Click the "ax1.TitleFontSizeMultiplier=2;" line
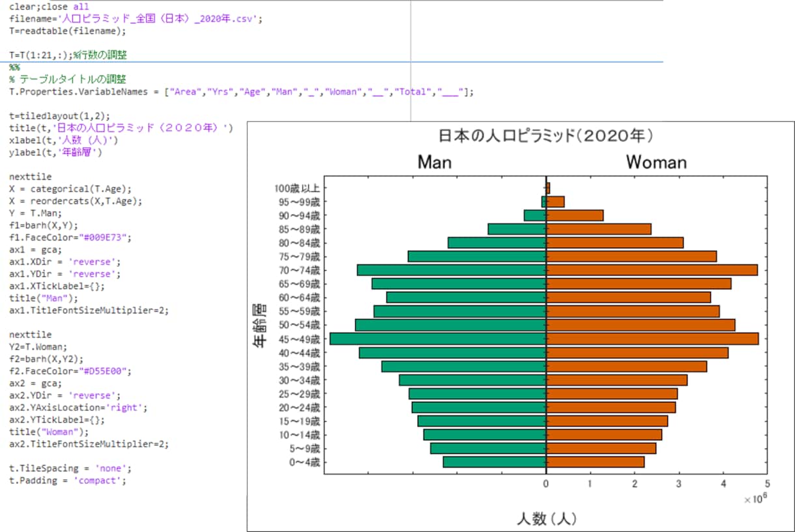Image resolution: width=795 pixels, height=532 pixels. click(x=89, y=311)
